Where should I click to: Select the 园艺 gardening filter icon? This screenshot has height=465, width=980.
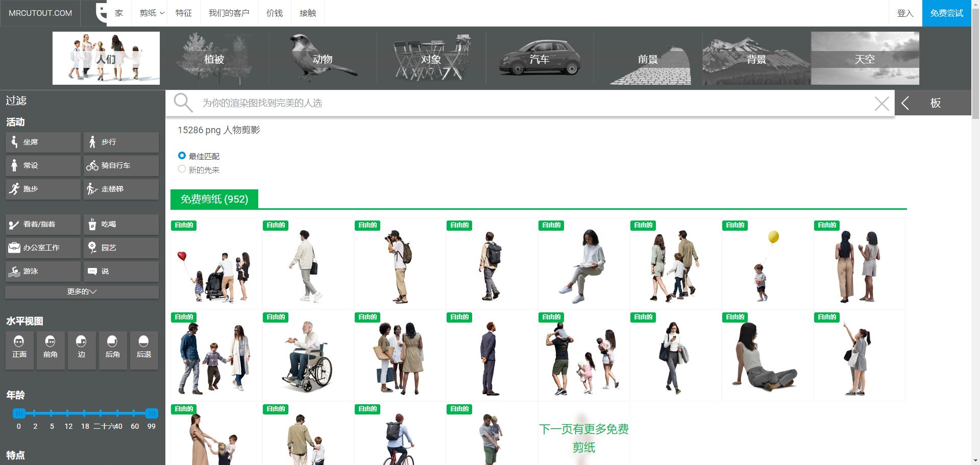click(x=92, y=248)
